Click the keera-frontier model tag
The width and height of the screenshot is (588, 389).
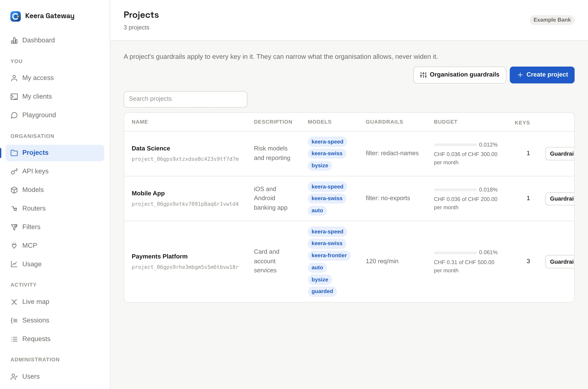click(329, 255)
